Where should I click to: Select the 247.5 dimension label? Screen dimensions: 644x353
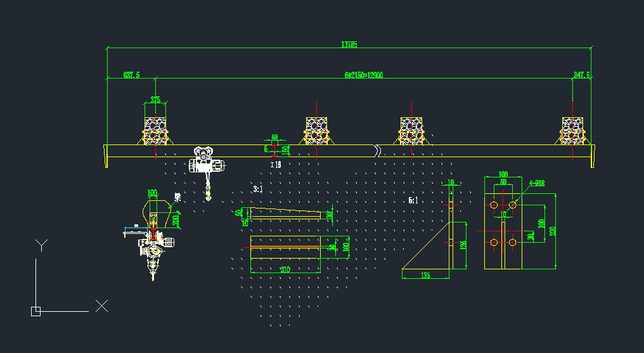click(x=582, y=75)
